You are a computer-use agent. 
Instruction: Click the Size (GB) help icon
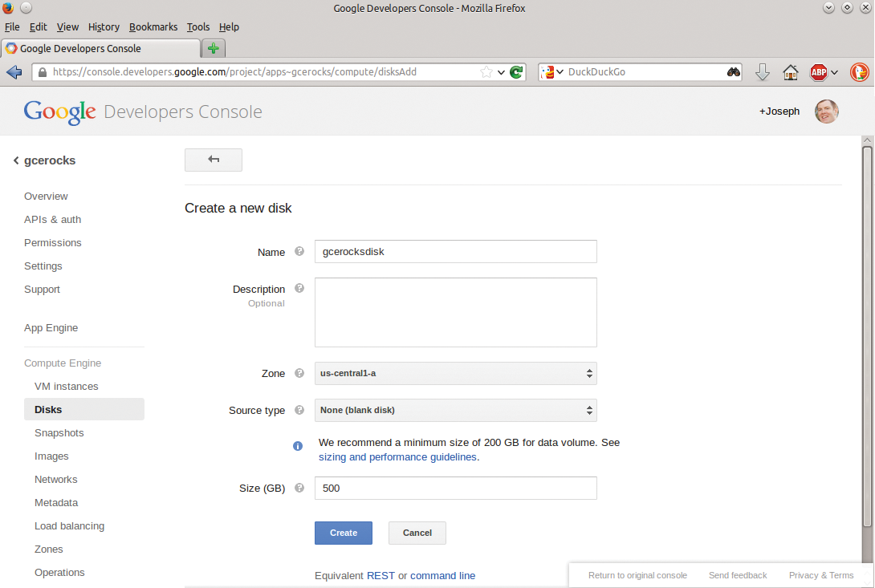(x=299, y=488)
